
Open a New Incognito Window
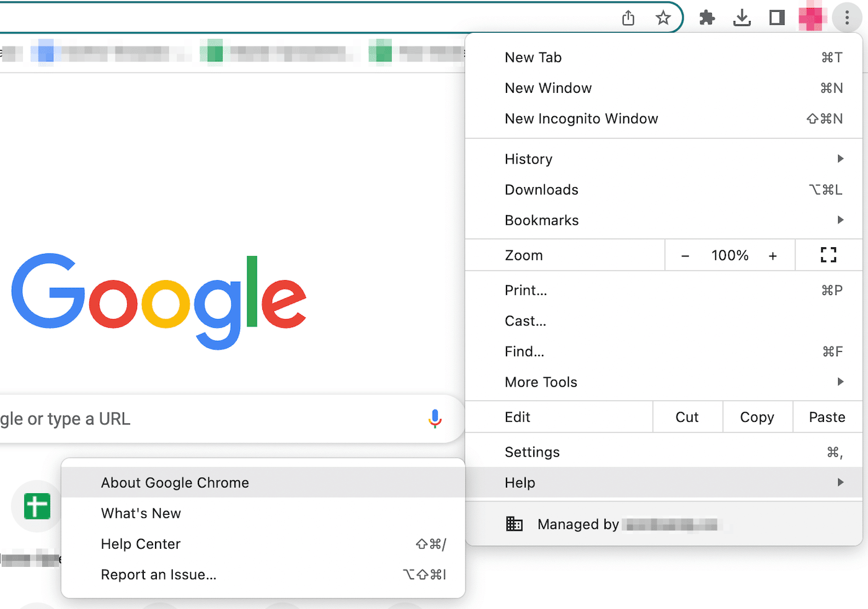pyautogui.click(x=663, y=118)
